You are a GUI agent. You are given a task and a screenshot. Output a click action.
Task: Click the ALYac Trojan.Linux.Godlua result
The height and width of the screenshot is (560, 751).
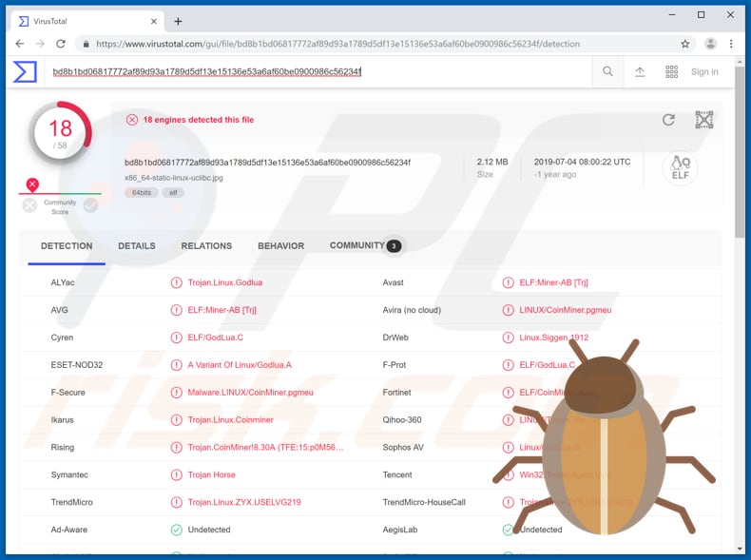224,282
